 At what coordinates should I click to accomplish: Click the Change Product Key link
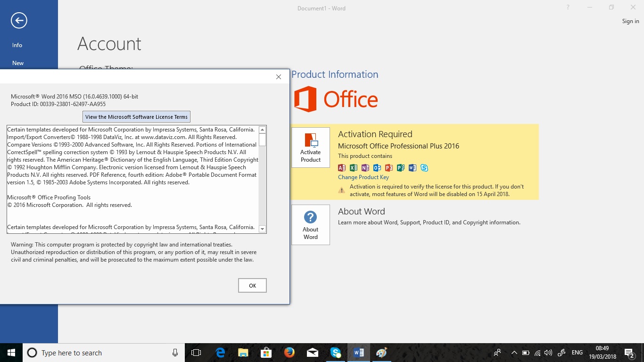click(x=363, y=177)
